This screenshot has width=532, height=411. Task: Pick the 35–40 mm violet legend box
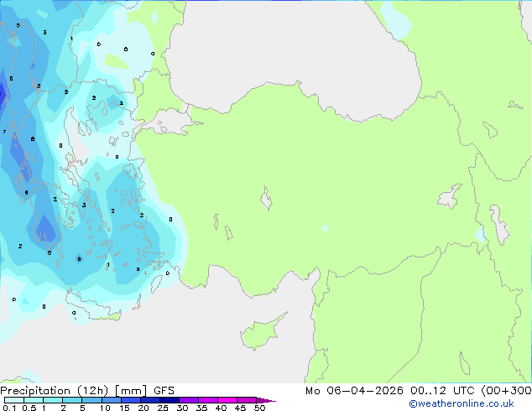click(207, 400)
